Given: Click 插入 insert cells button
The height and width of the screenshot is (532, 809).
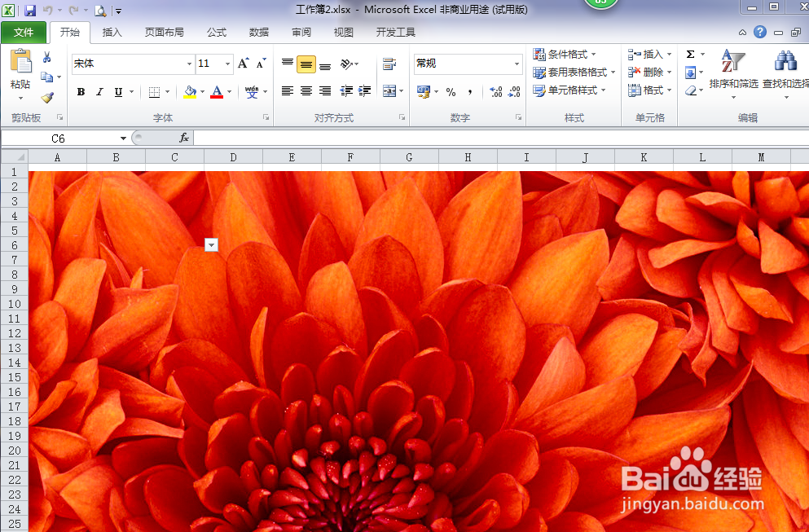Looking at the screenshot, I should (x=649, y=55).
